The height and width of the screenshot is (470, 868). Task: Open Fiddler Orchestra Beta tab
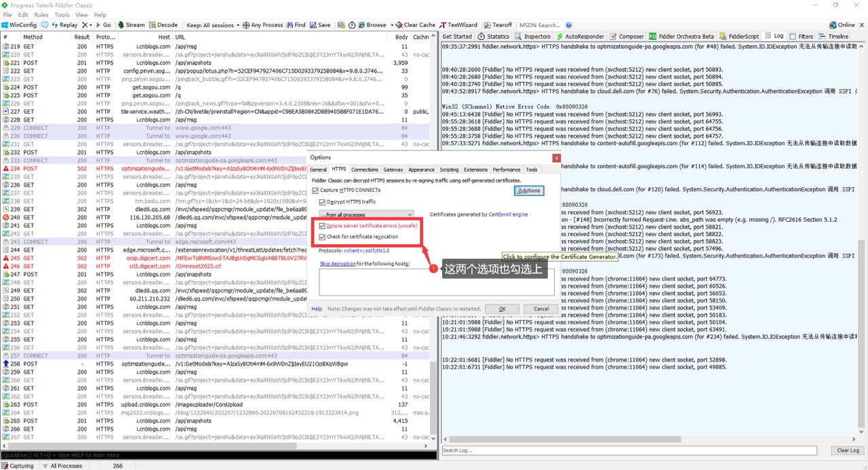682,37
